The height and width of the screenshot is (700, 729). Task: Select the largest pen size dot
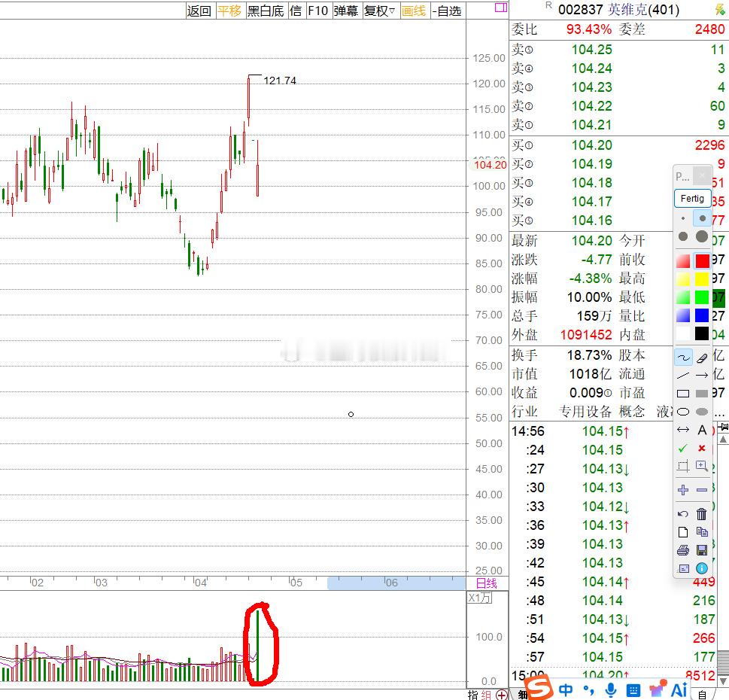tap(702, 236)
